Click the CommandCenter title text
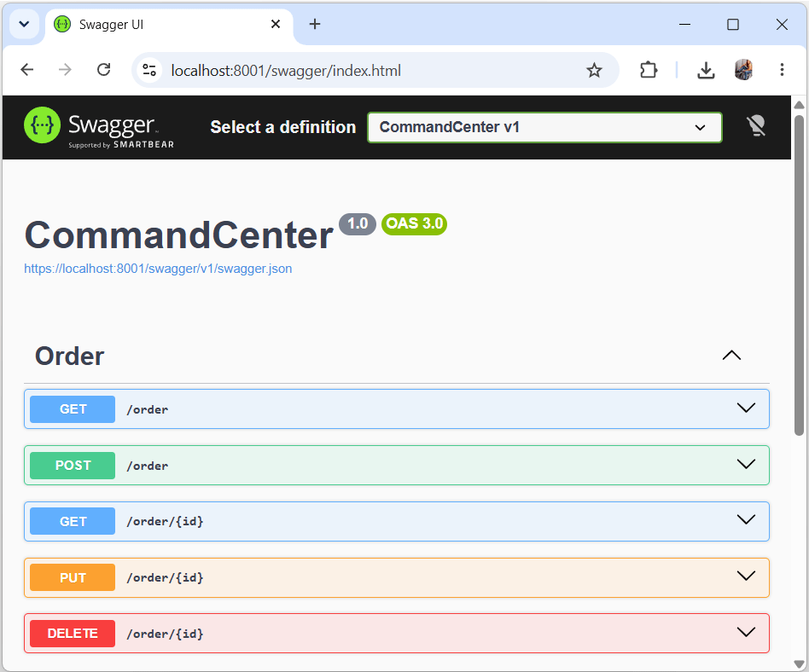809x672 pixels. pos(178,235)
